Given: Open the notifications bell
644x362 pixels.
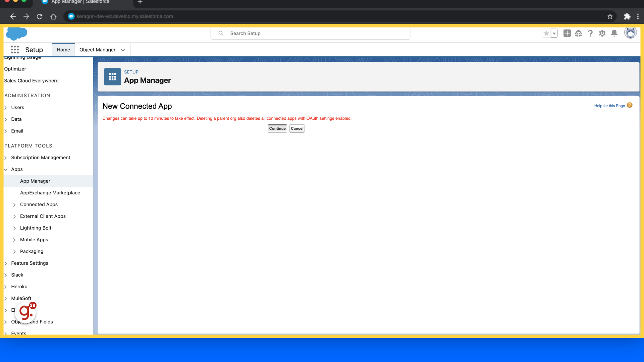Looking at the screenshot, I should (614, 33).
